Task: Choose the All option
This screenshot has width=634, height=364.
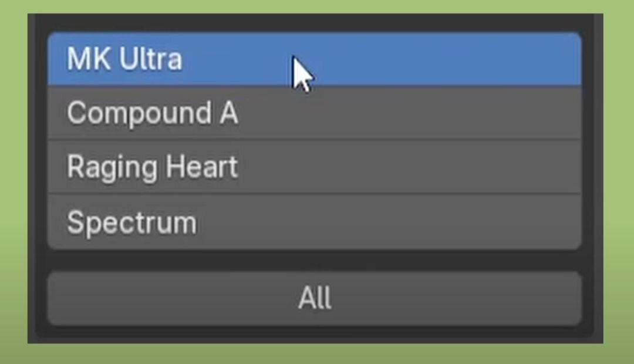Action: (x=314, y=298)
